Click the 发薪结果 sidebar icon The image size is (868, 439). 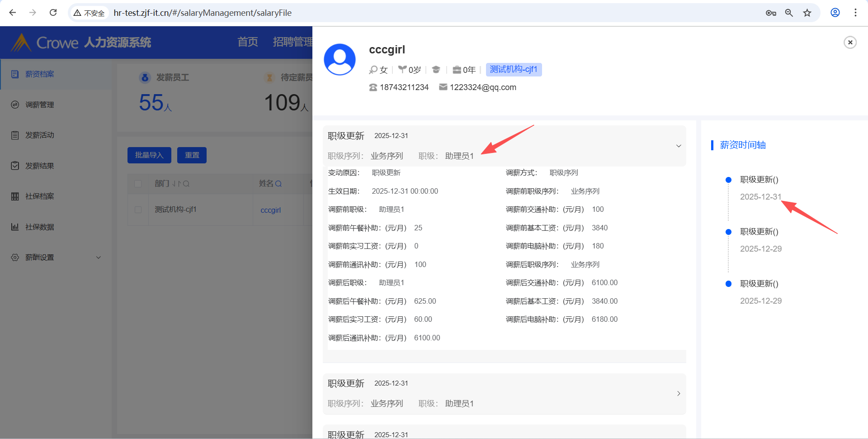(x=15, y=166)
